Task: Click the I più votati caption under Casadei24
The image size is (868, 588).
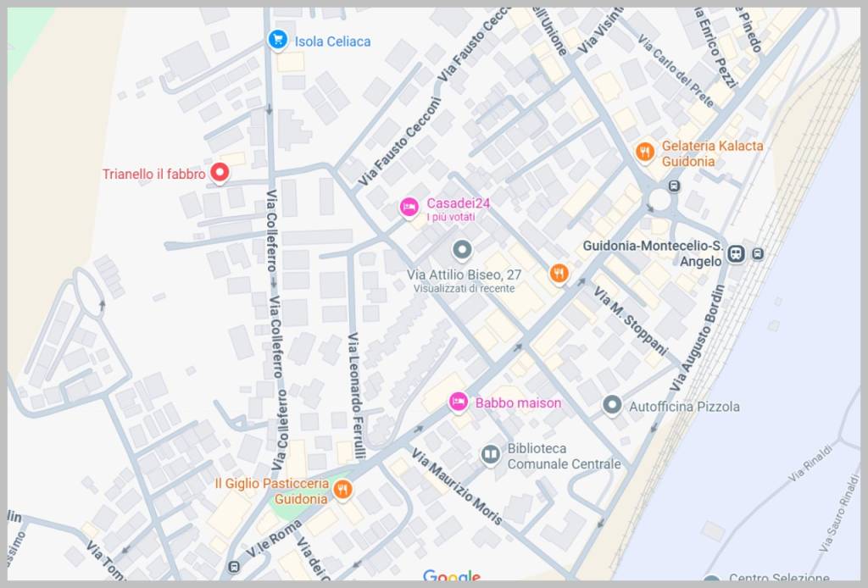Action: (x=451, y=217)
